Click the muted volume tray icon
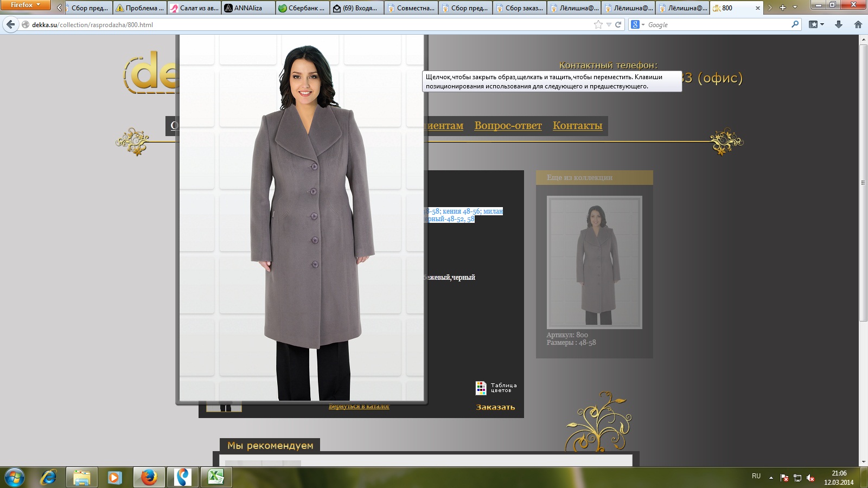This screenshot has height=488, width=868. pyautogui.click(x=810, y=478)
